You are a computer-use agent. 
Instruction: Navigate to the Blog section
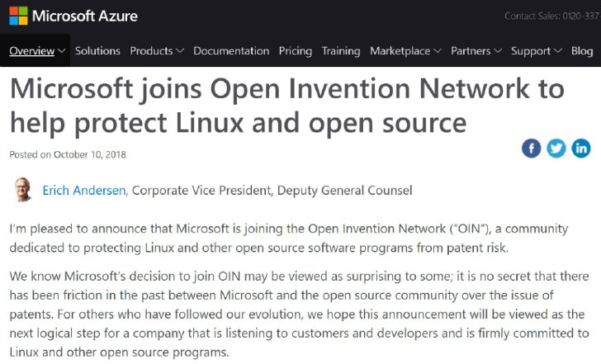click(582, 51)
